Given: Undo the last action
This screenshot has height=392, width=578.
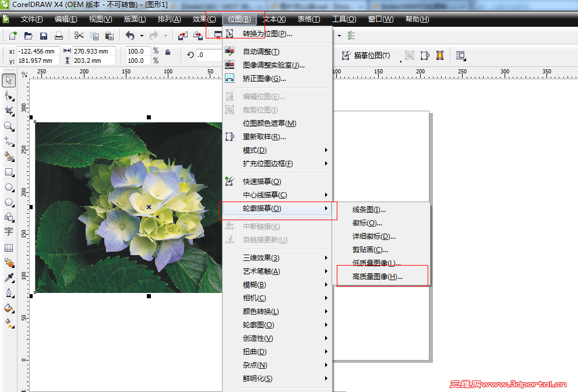Looking at the screenshot, I should (x=130, y=36).
